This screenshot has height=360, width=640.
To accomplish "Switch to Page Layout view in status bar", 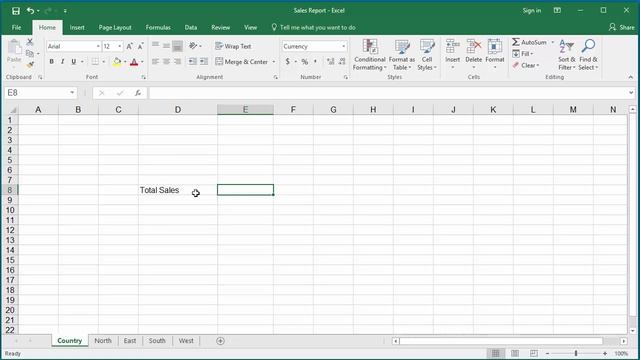I will [x=515, y=353].
